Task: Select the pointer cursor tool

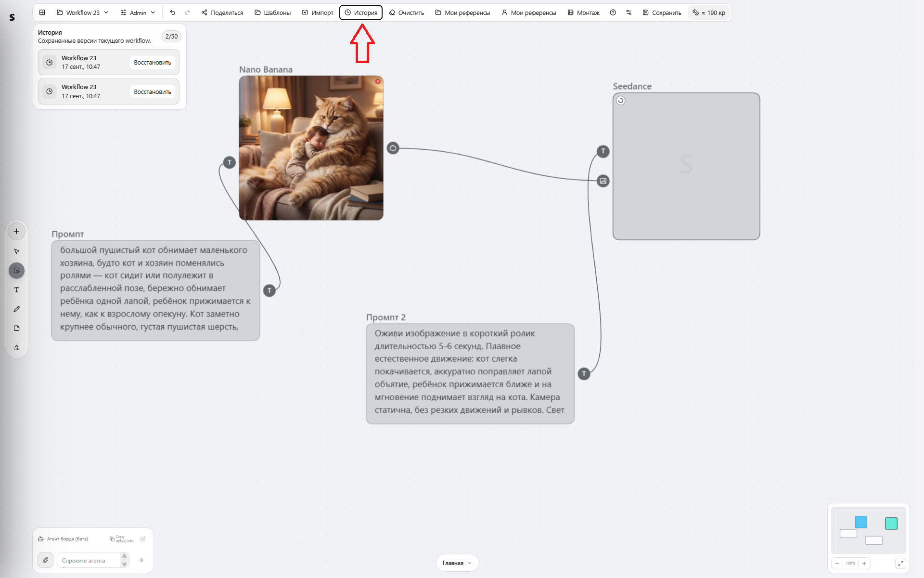Action: [x=17, y=251]
